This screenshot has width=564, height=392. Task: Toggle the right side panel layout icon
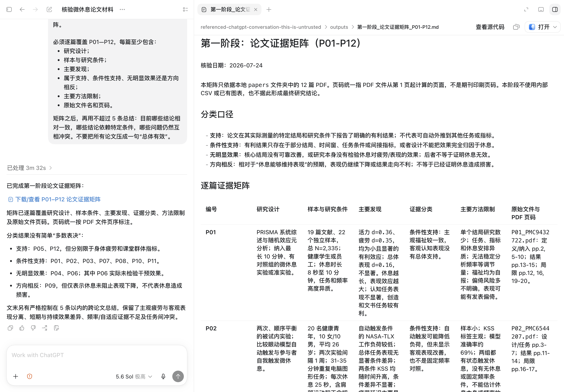pyautogui.click(x=555, y=10)
